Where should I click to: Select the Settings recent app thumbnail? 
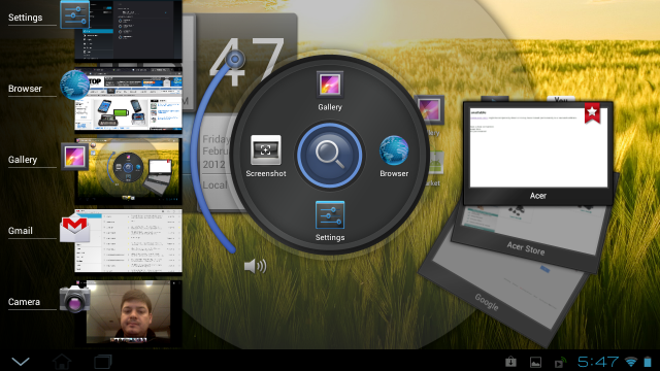(128, 30)
